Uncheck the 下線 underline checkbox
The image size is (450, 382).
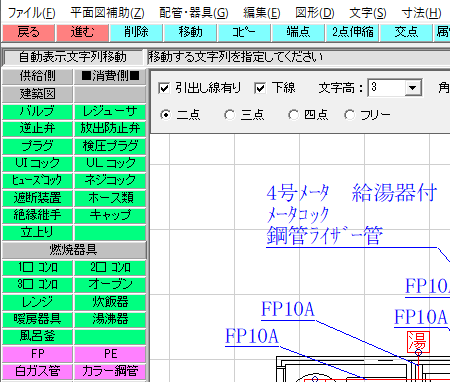260,88
